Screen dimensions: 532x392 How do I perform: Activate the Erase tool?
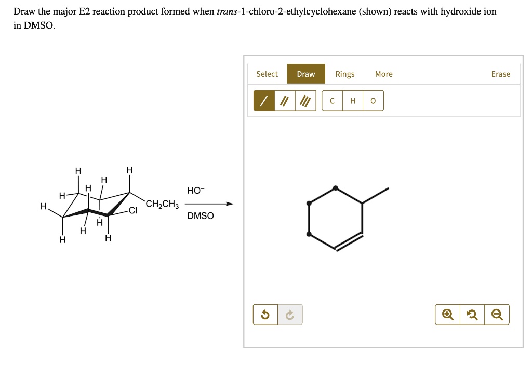pos(500,74)
